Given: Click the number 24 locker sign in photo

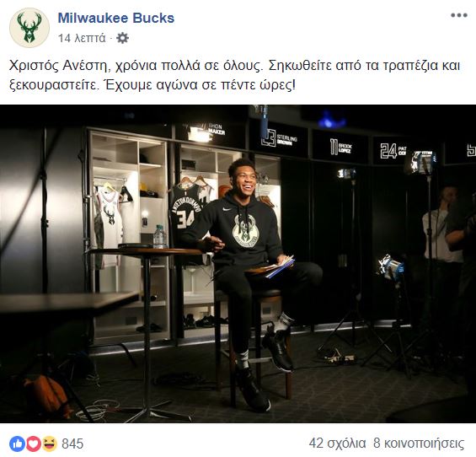Looking at the screenshot, I should [x=393, y=150].
